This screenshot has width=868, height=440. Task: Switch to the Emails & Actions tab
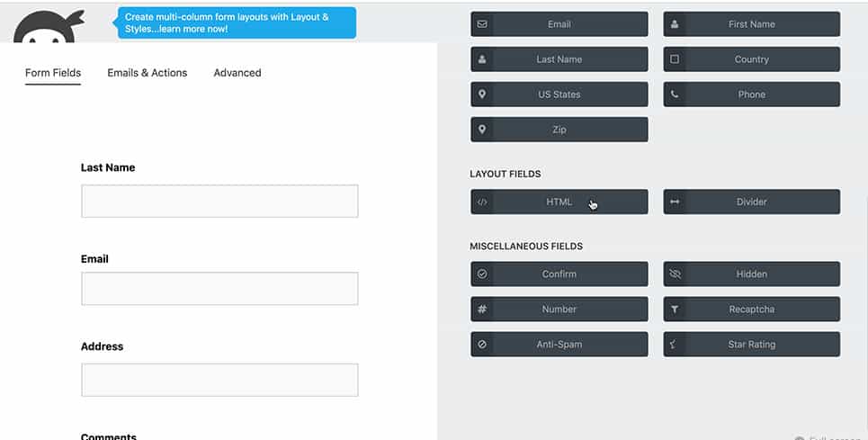[x=148, y=73]
